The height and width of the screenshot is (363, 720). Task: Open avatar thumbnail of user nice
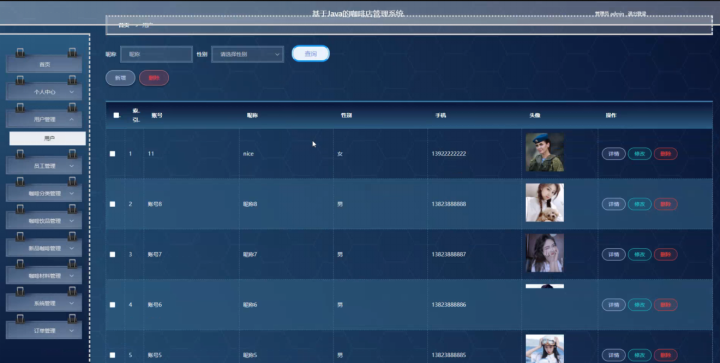pyautogui.click(x=545, y=152)
